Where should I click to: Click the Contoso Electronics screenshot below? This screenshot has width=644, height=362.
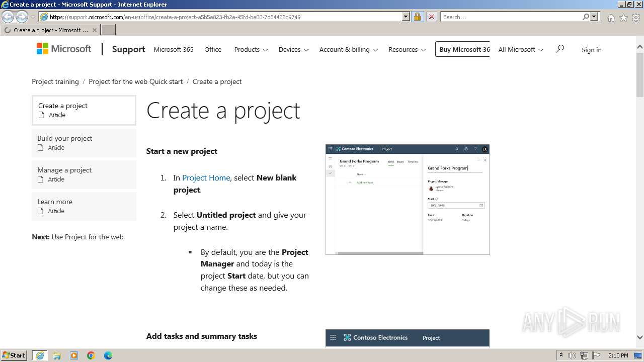pos(407,338)
